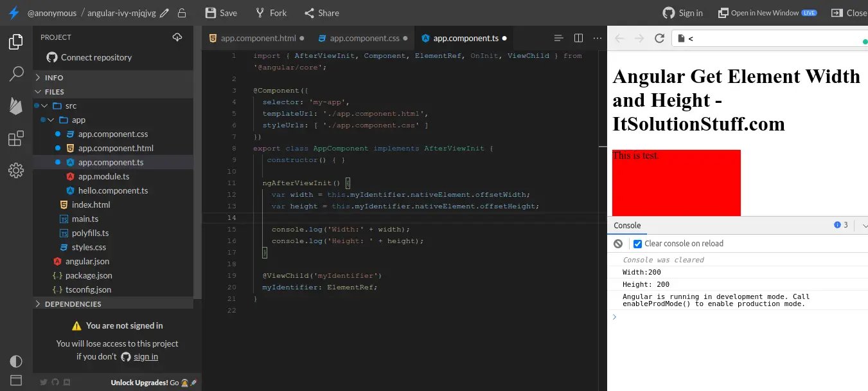Image resolution: width=868 pixels, height=391 pixels.
Task: Clear the console with the ban icon
Action: pyautogui.click(x=618, y=244)
